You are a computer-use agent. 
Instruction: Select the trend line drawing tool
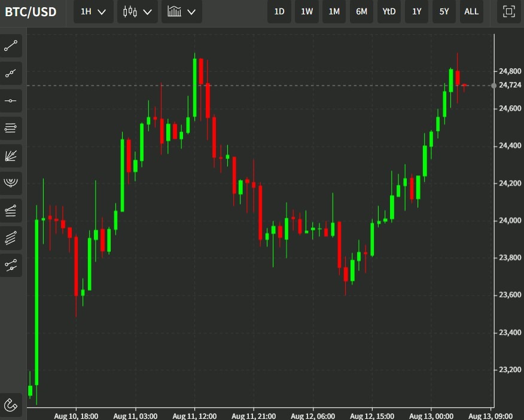11,45
